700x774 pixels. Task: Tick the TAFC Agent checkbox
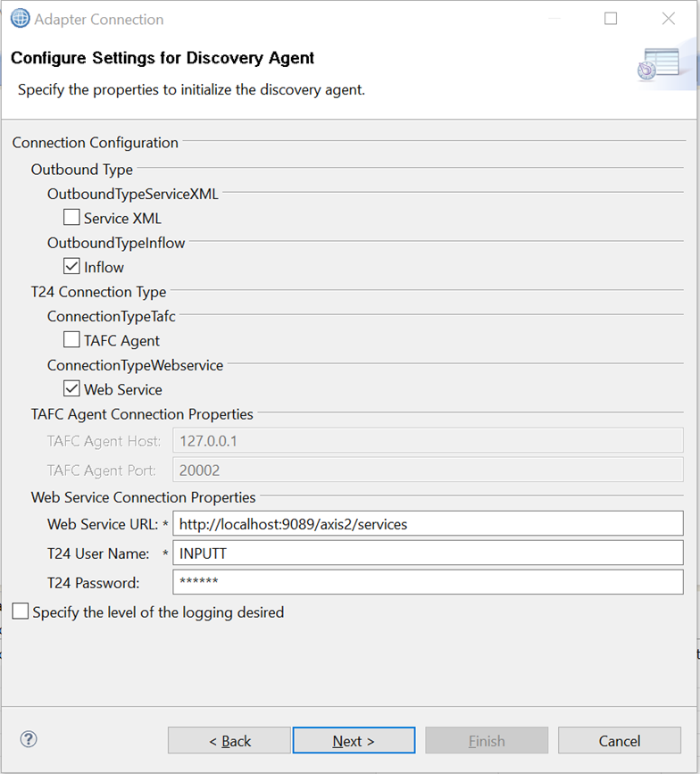coord(71,340)
